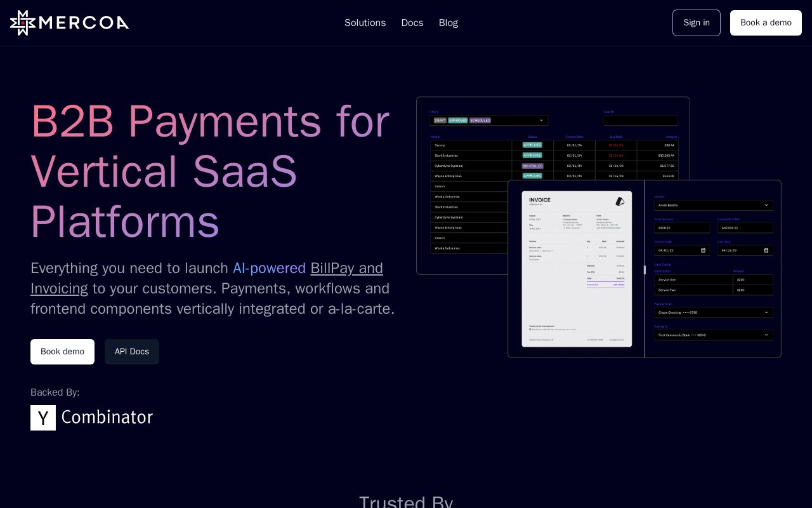The width and height of the screenshot is (812, 508).
Task: Click the Sign in button
Action: (697, 23)
